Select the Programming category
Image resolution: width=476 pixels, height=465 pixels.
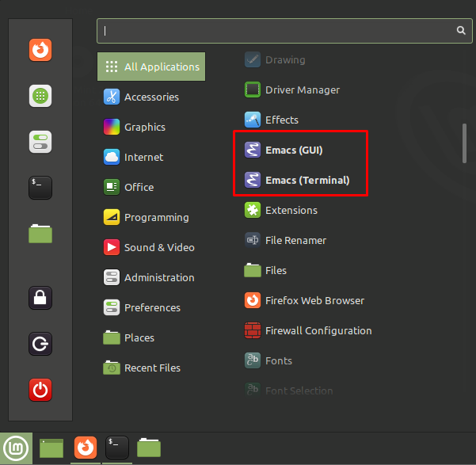155,217
